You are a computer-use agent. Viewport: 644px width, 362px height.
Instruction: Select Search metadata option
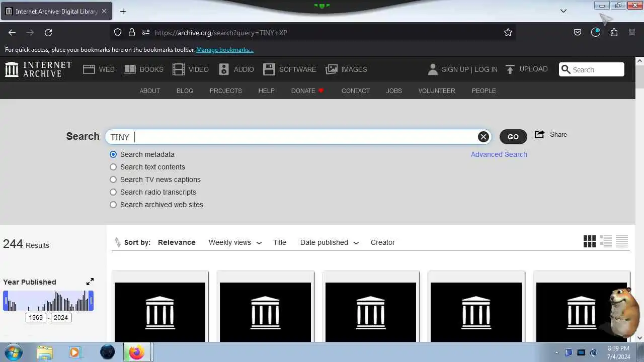point(113,154)
